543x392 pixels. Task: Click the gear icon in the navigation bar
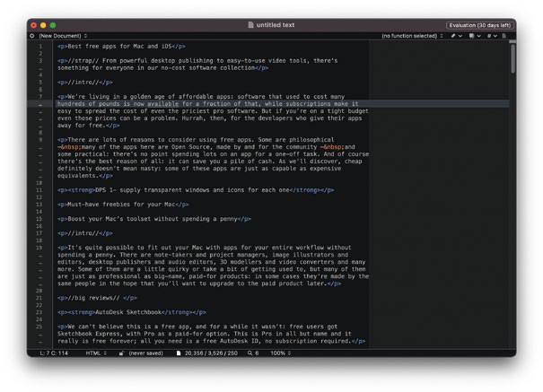pyautogui.click(x=33, y=36)
